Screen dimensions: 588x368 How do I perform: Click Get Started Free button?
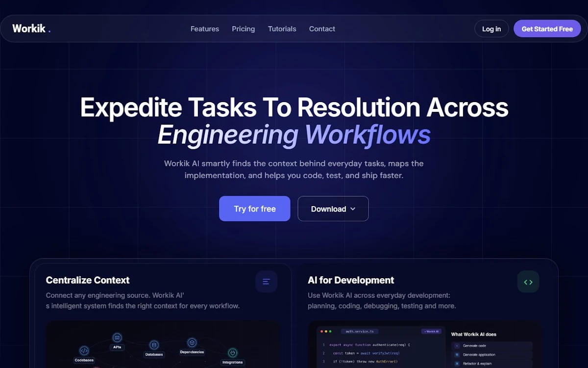point(547,28)
